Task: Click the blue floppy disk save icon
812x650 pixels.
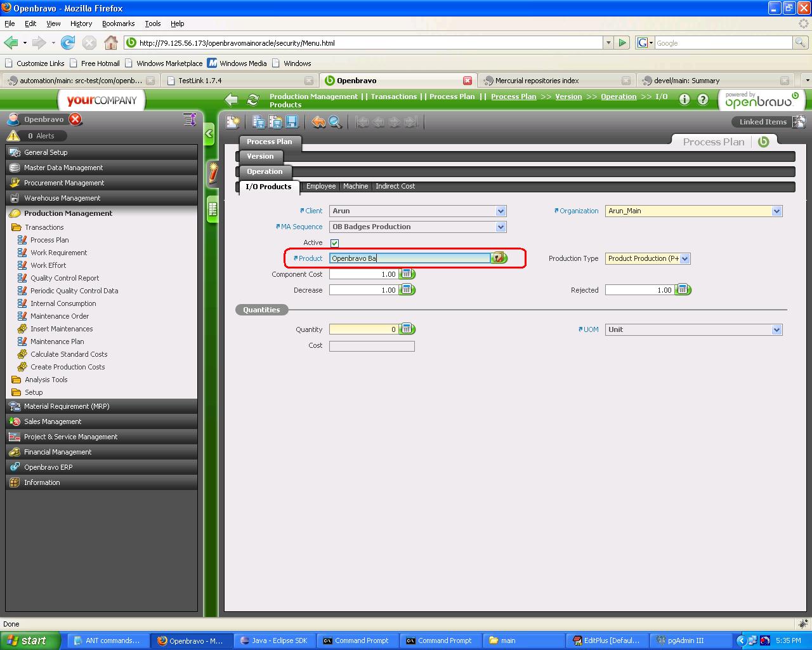Action: (292, 122)
